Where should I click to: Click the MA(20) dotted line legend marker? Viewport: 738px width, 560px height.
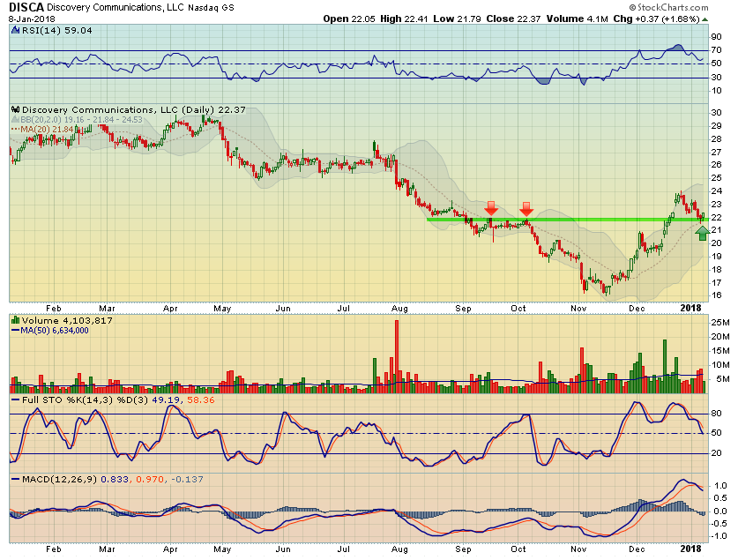coord(16,129)
